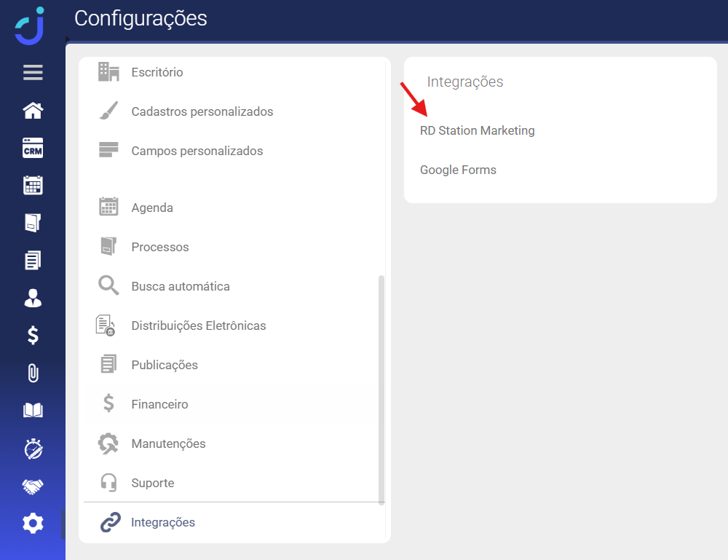The image size is (728, 560).
Task: Open the settings gear icon
Action: (33, 524)
